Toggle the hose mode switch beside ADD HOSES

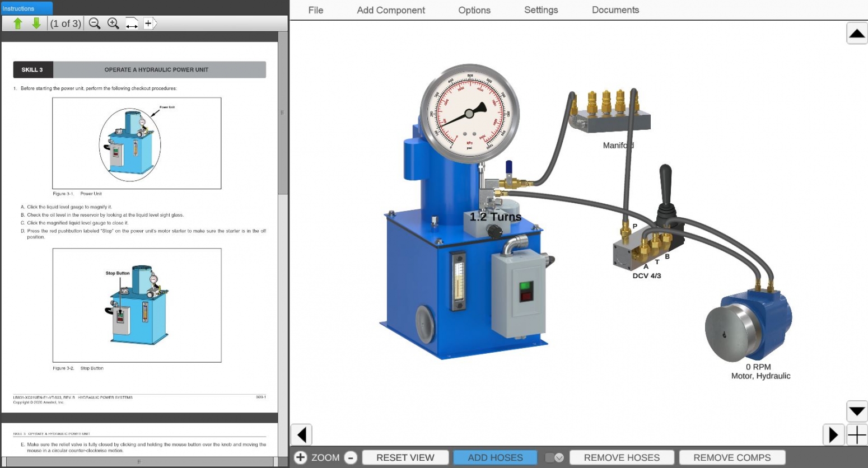click(x=554, y=457)
